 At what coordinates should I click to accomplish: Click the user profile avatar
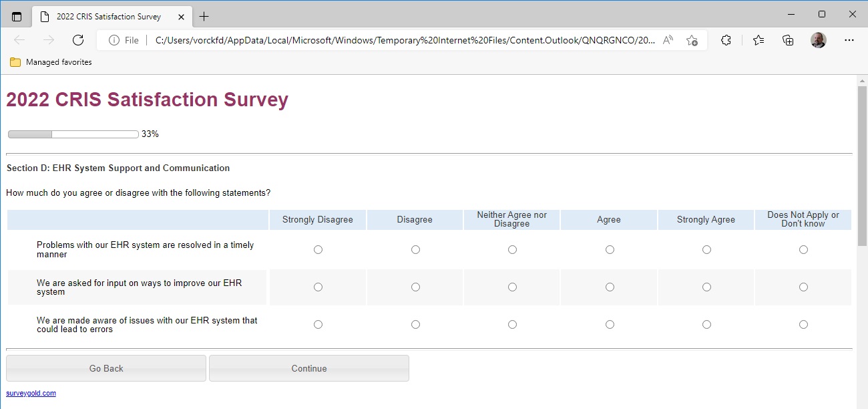(x=819, y=40)
